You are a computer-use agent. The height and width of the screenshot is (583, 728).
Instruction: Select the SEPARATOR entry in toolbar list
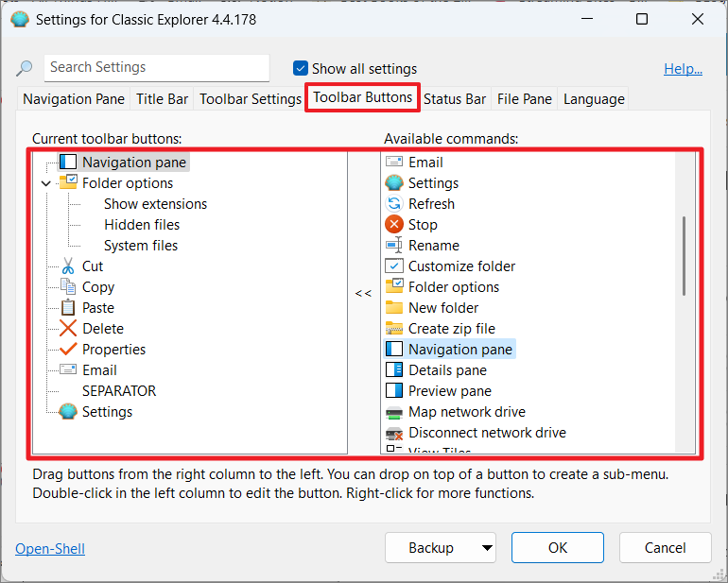[x=119, y=391]
